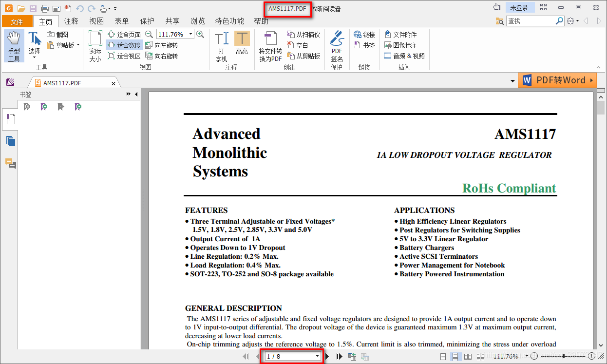Toggle Fit Width (适合宽度) view mode
This screenshot has width=607, height=364.
click(124, 45)
